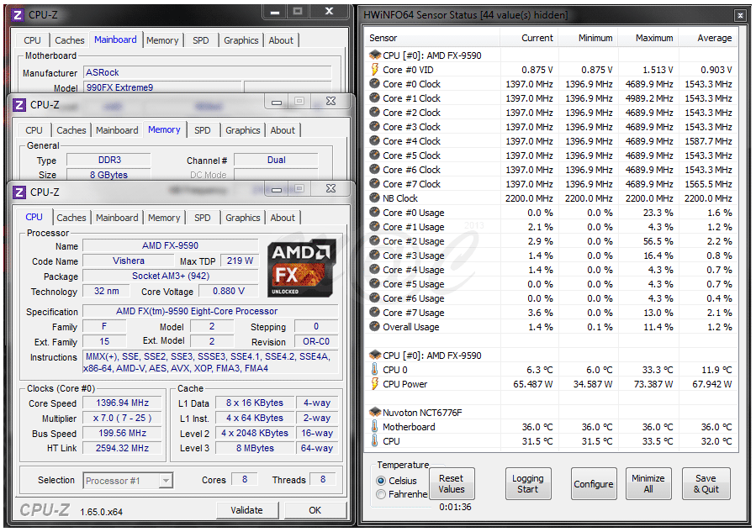The height and width of the screenshot is (532, 756).
Task: Click the Multiplier x 7.0 ( 7 - 25 ) value
Action: [x=122, y=418]
